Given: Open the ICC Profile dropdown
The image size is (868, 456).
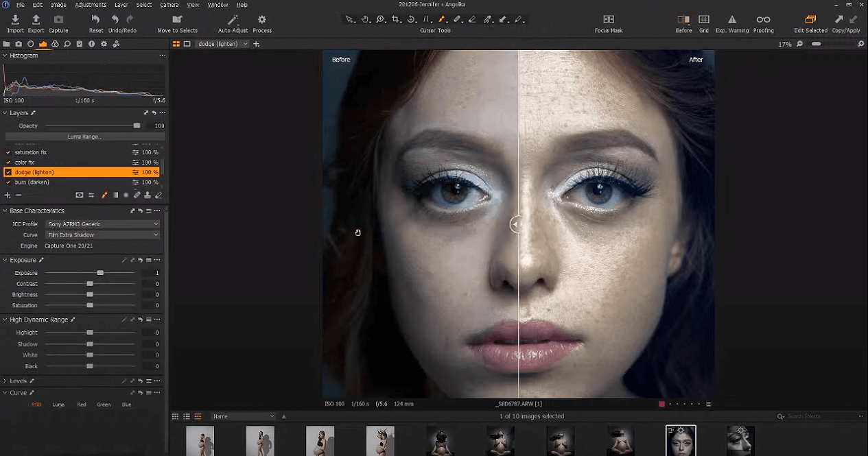Looking at the screenshot, I should [102, 224].
